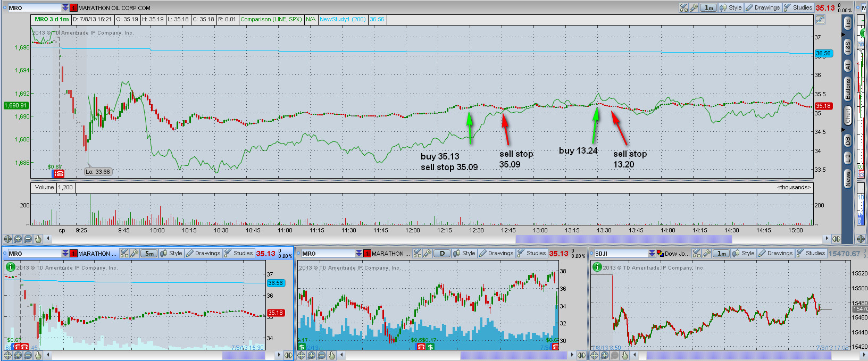
Task: Open the wrench settings in the 5m chart panel
Action: click(x=134, y=254)
